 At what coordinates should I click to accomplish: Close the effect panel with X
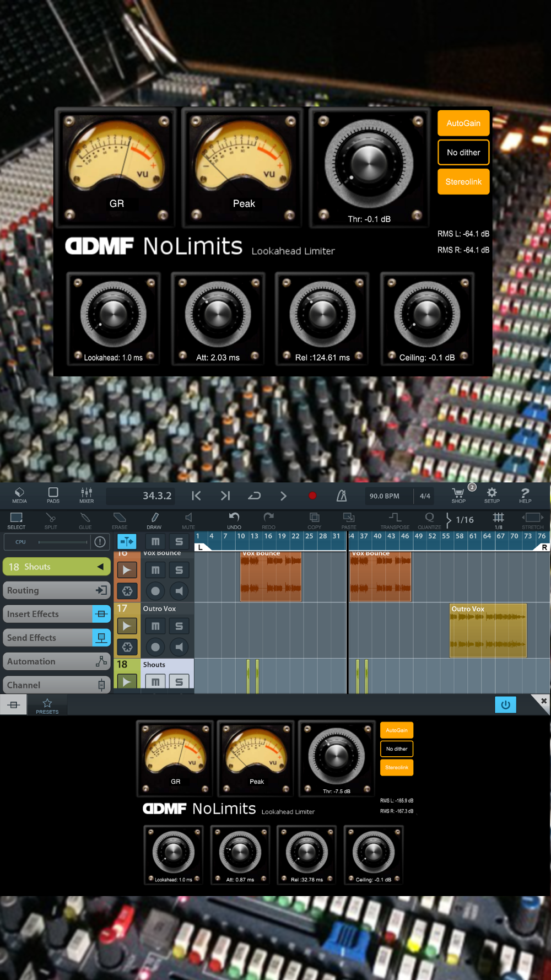pyautogui.click(x=543, y=702)
